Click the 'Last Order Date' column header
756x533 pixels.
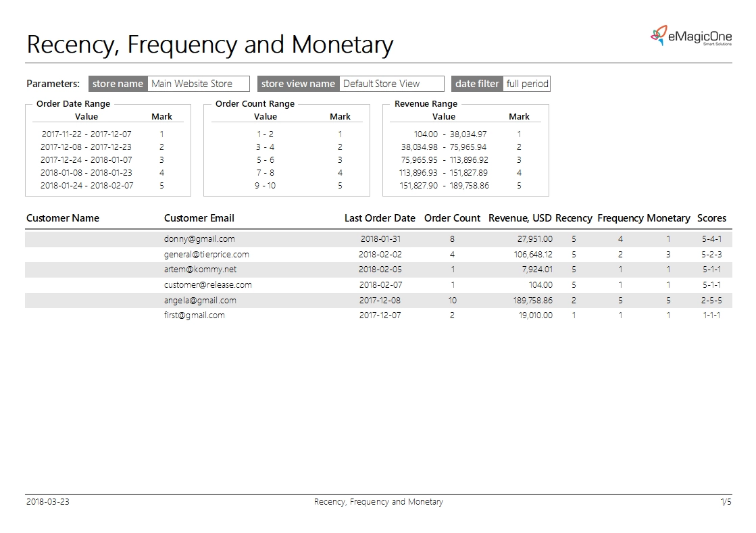point(380,218)
